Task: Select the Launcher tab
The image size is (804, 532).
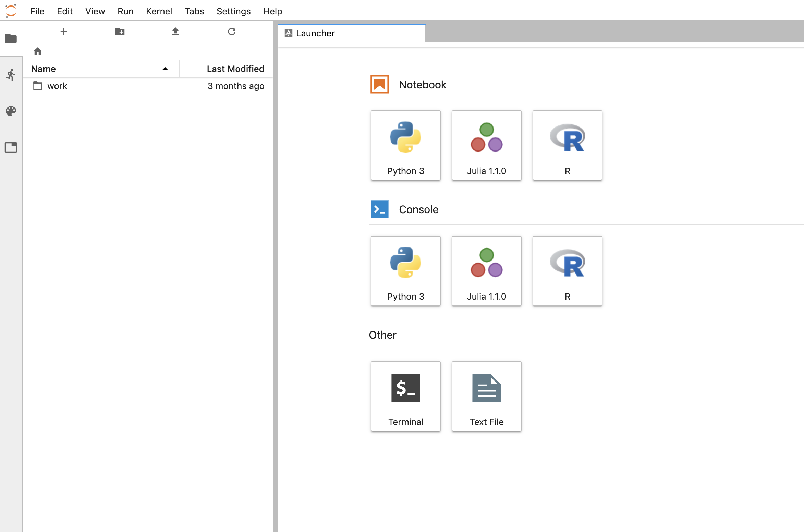Action: coord(351,33)
